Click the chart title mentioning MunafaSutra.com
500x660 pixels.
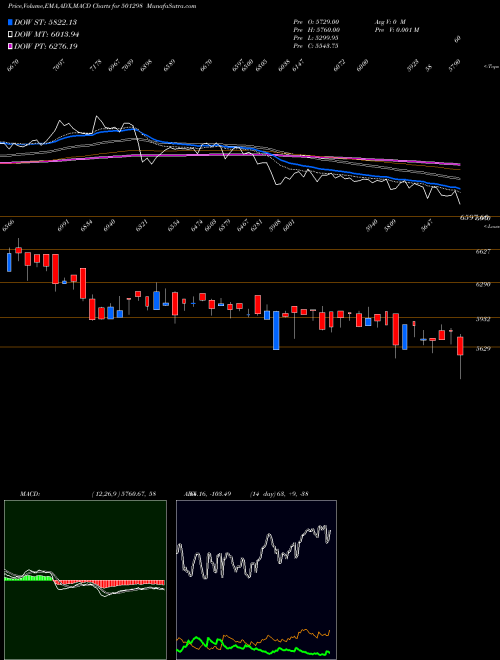(102, 6)
